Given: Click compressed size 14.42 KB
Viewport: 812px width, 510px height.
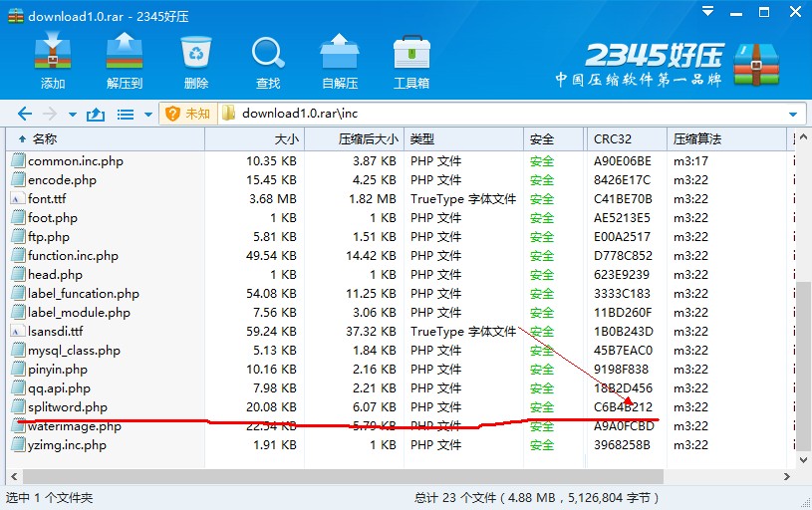Looking at the screenshot, I should [371, 256].
